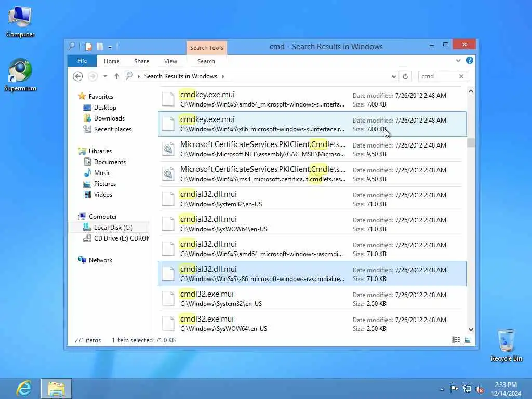The height and width of the screenshot is (399, 532).
Task: Click the File Explorer taskbar button
Action: point(56,389)
